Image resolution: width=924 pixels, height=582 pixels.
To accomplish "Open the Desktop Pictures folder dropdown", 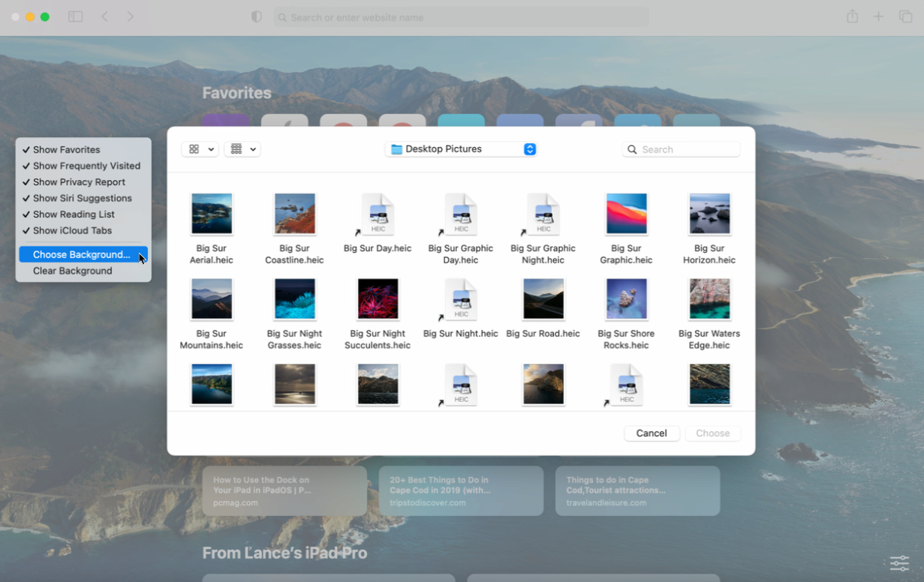I will click(x=461, y=149).
